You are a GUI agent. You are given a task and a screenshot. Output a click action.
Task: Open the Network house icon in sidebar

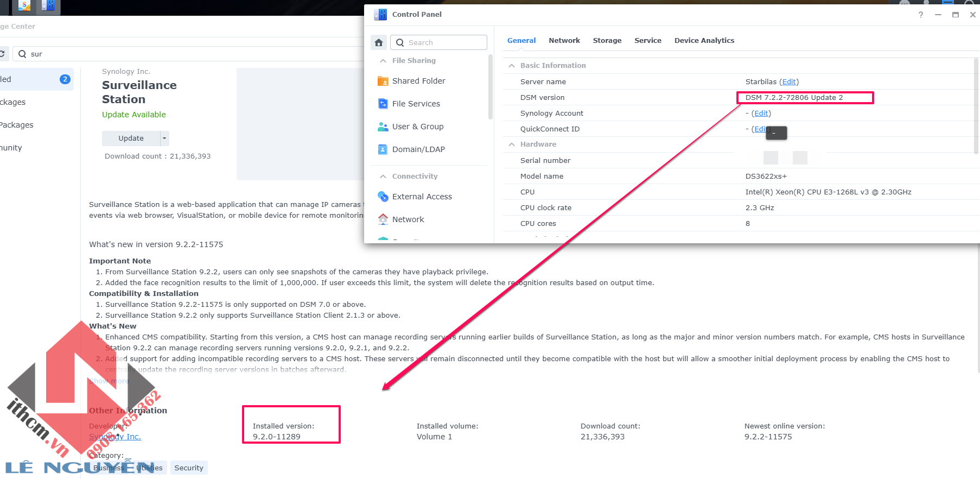(x=383, y=219)
